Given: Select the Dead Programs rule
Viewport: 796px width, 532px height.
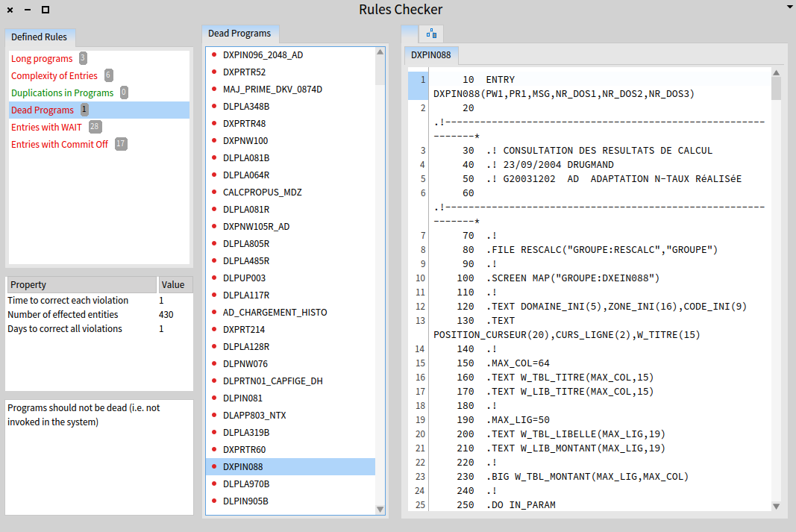Looking at the screenshot, I should (43, 110).
